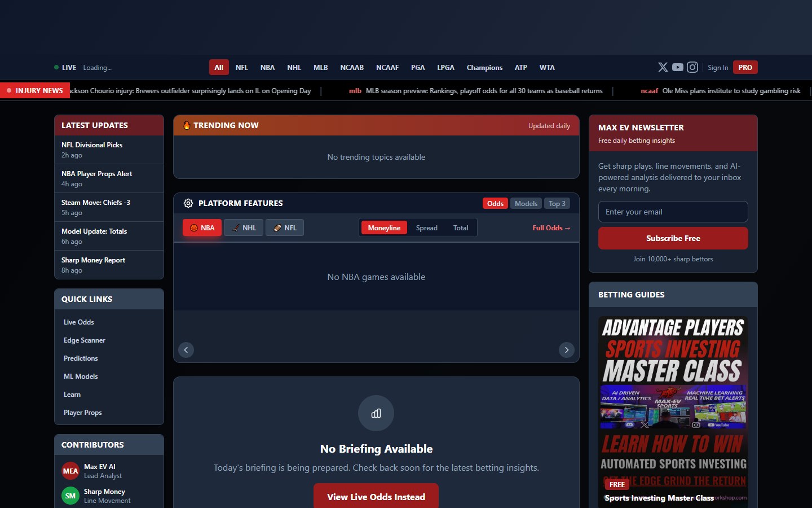The width and height of the screenshot is (812, 508).
Task: Open NBA Player Props Alert update
Action: [x=109, y=178]
